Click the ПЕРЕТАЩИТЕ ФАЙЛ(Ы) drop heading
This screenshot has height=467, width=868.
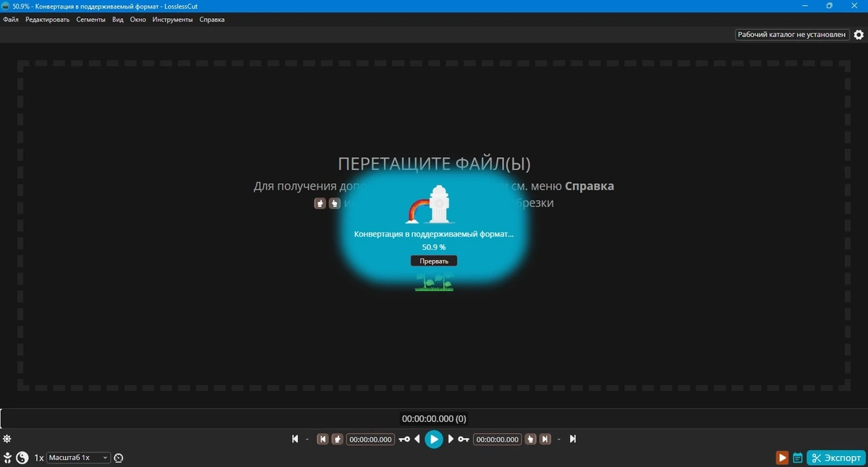click(x=434, y=164)
